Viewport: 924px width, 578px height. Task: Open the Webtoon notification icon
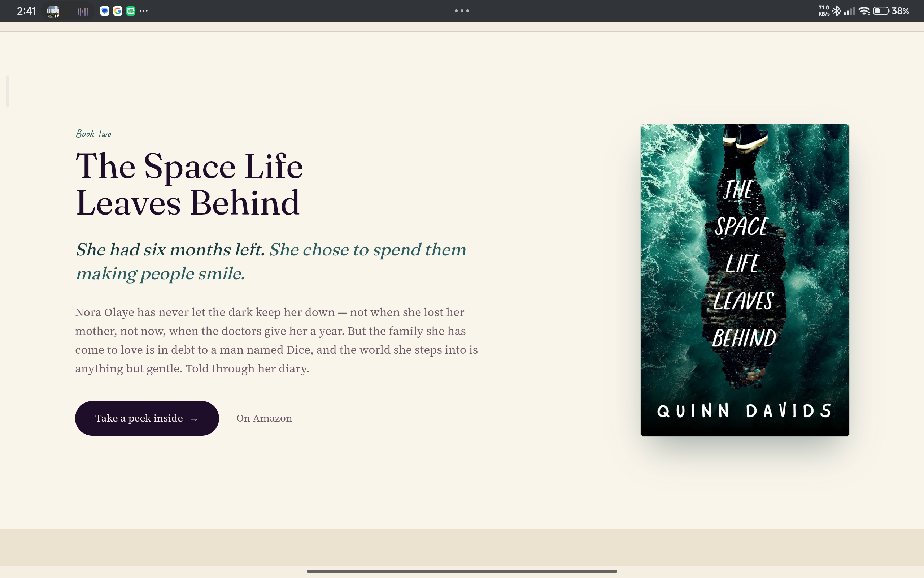[131, 11]
